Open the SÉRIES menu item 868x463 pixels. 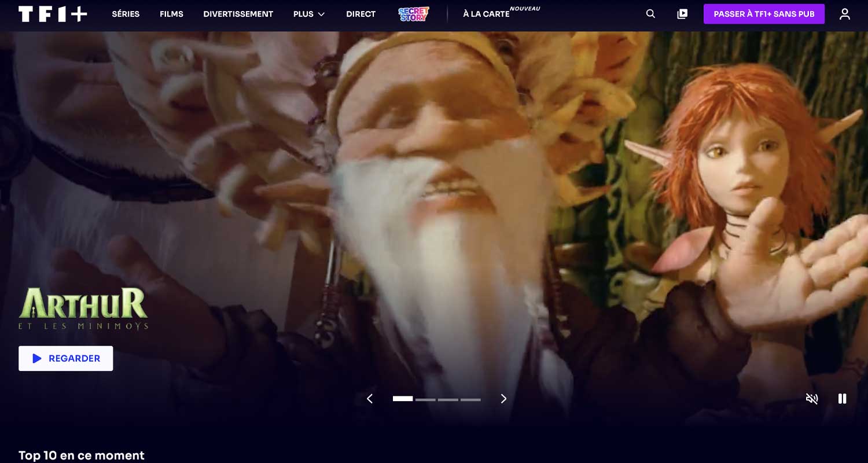click(126, 14)
